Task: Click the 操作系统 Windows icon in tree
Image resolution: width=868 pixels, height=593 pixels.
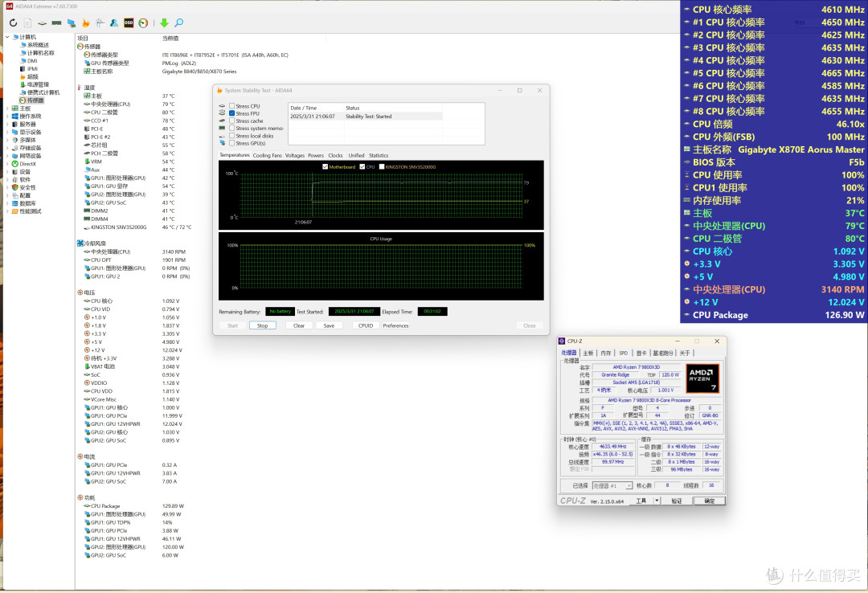Action: coord(15,117)
